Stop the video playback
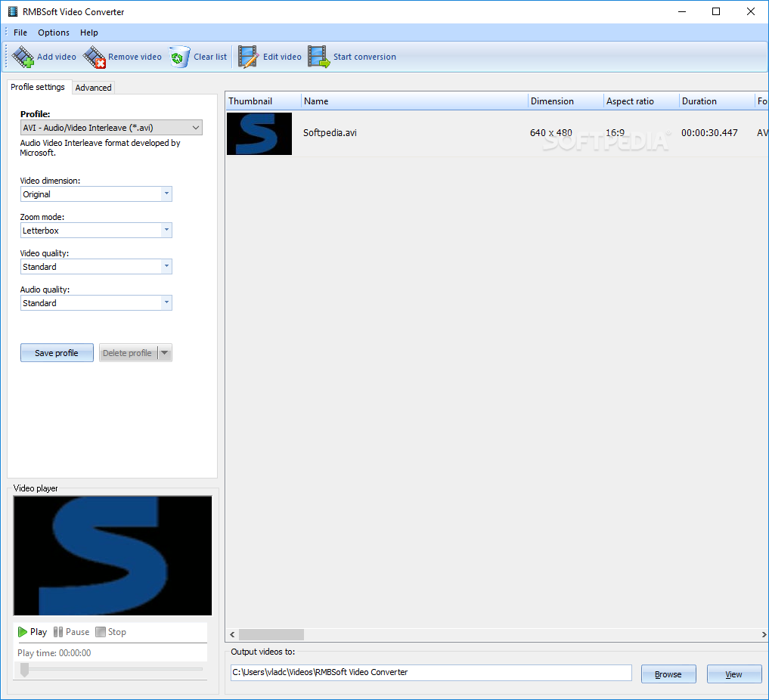This screenshot has height=700, width=769. click(x=111, y=632)
